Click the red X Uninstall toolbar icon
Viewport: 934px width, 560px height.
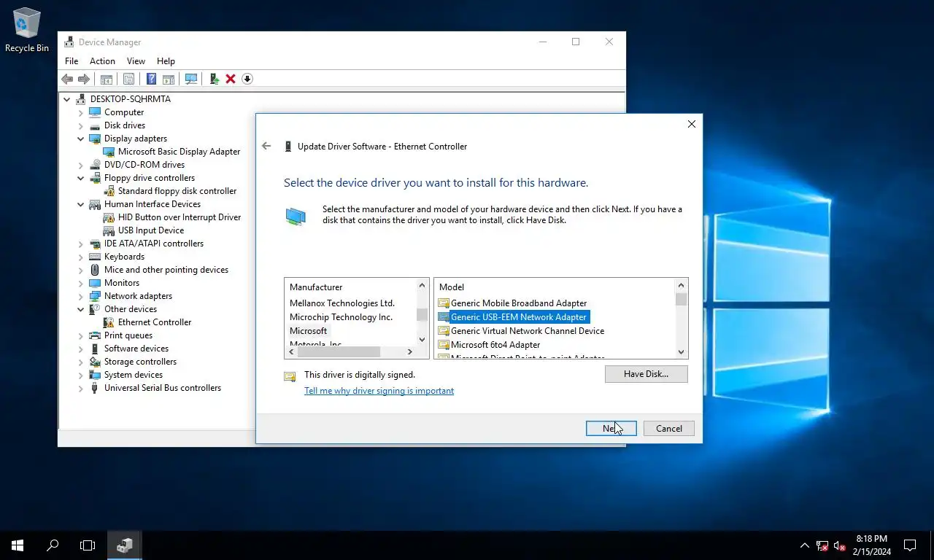click(x=231, y=79)
